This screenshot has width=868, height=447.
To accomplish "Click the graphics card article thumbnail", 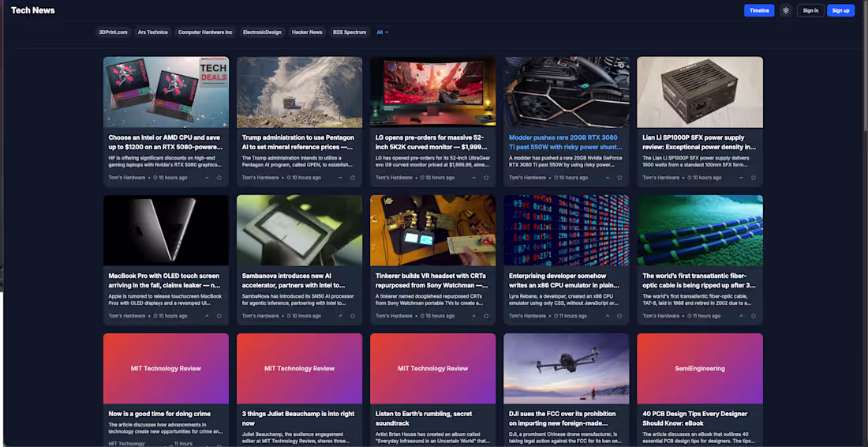I will (567, 92).
